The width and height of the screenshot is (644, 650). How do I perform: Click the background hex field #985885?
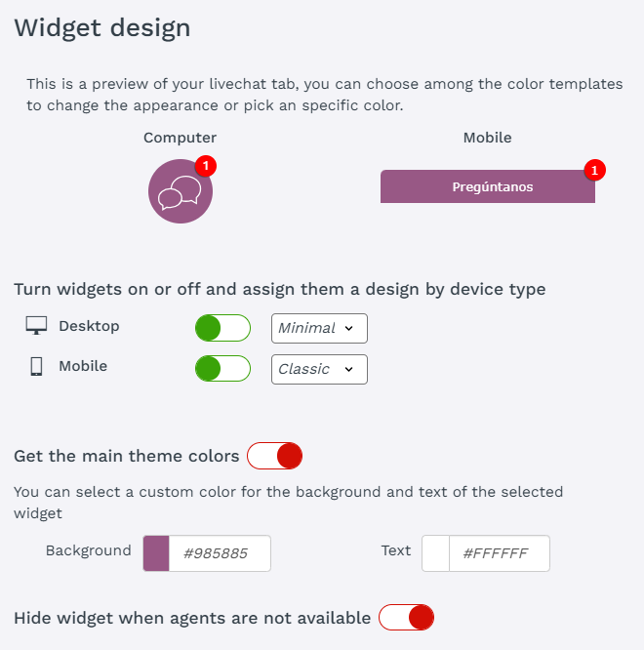(219, 553)
